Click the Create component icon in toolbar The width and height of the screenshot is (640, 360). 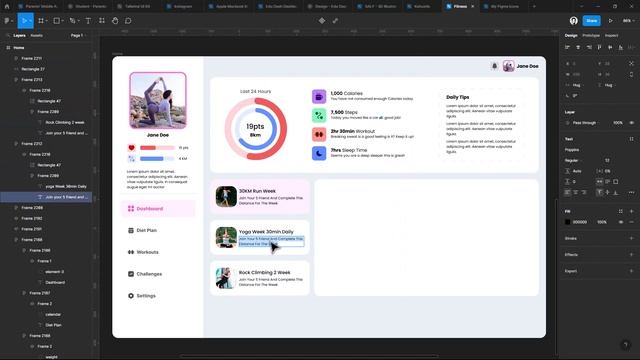[322, 21]
